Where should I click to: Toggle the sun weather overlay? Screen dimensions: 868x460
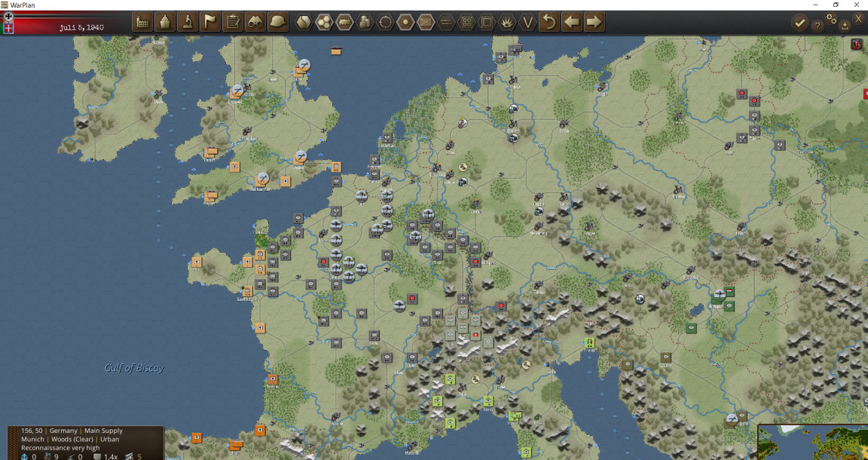406,22
